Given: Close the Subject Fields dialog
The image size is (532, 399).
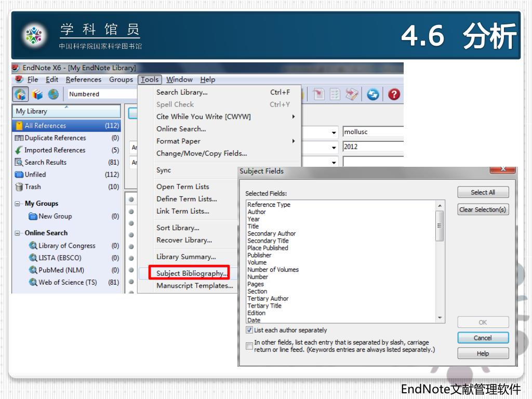Looking at the screenshot, I should (503, 169).
